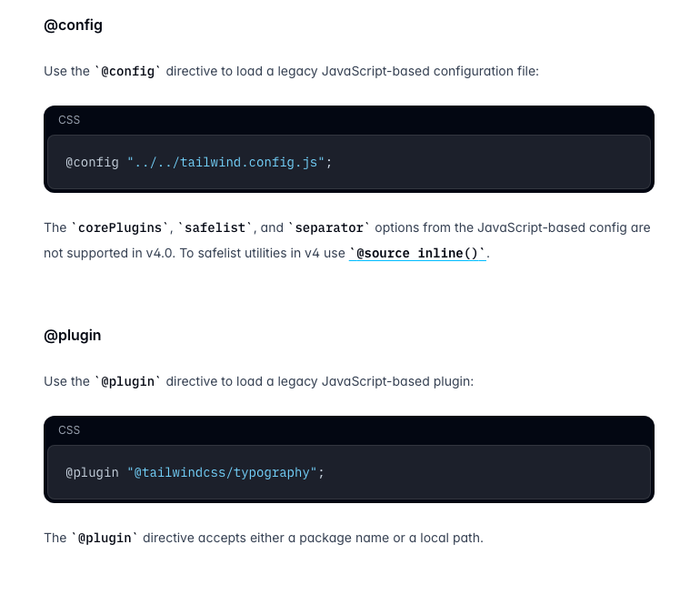700x595 pixels.
Task: Click the @config keyword inside the code block
Action: point(92,163)
